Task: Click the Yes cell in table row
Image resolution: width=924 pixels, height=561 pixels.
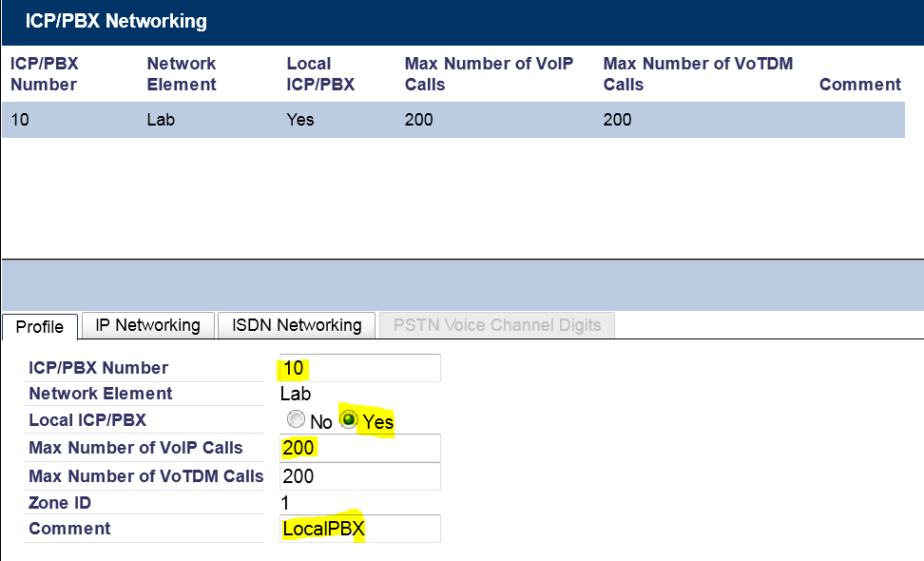Action: tap(300, 120)
